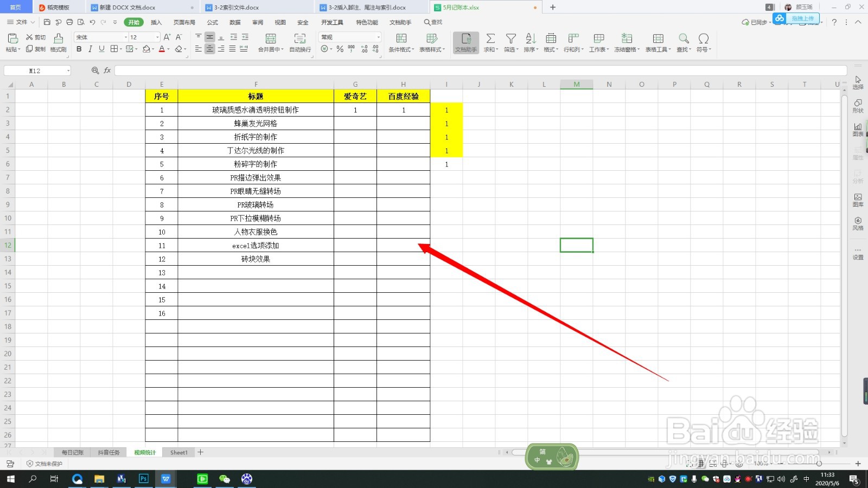Select the AutoSum tool
The width and height of the screenshot is (868, 488).
tap(490, 41)
